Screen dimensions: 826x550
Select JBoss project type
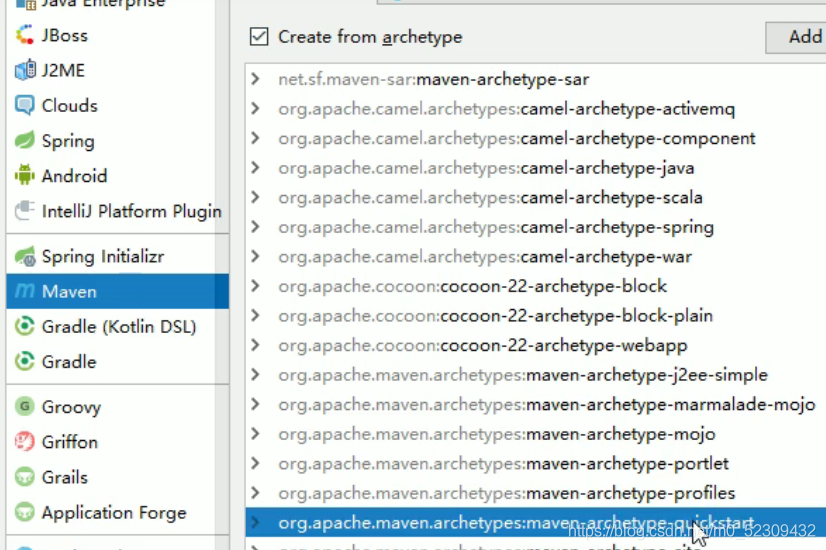[x=117, y=35]
